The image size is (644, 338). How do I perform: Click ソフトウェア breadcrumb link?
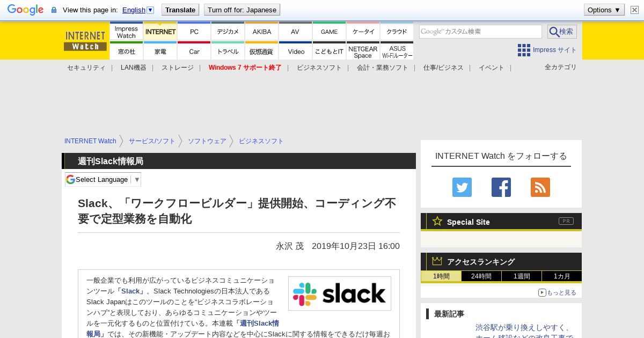(207, 141)
